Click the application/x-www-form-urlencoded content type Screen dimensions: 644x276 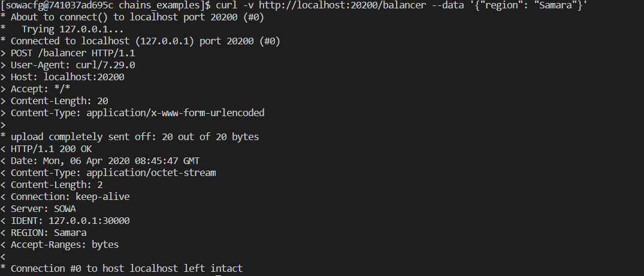point(176,113)
